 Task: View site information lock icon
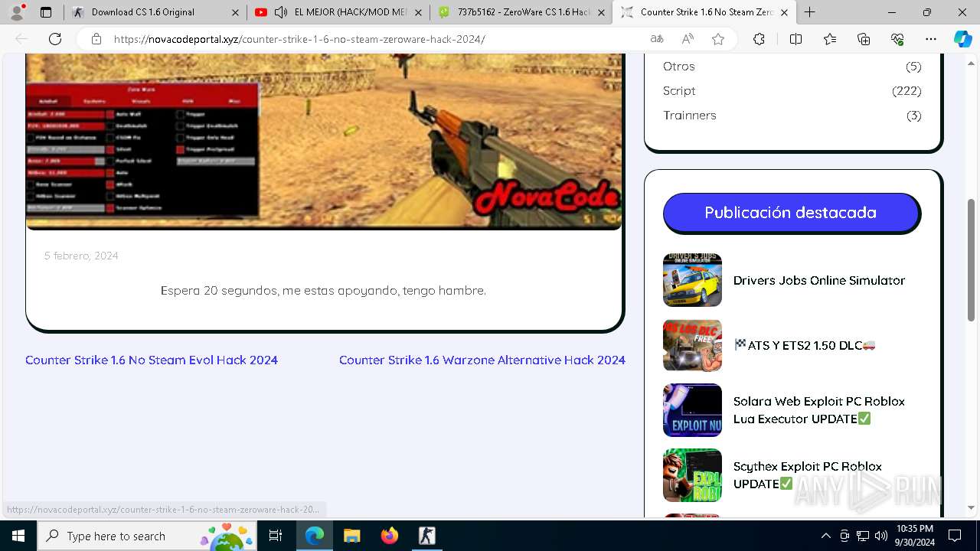point(96,39)
